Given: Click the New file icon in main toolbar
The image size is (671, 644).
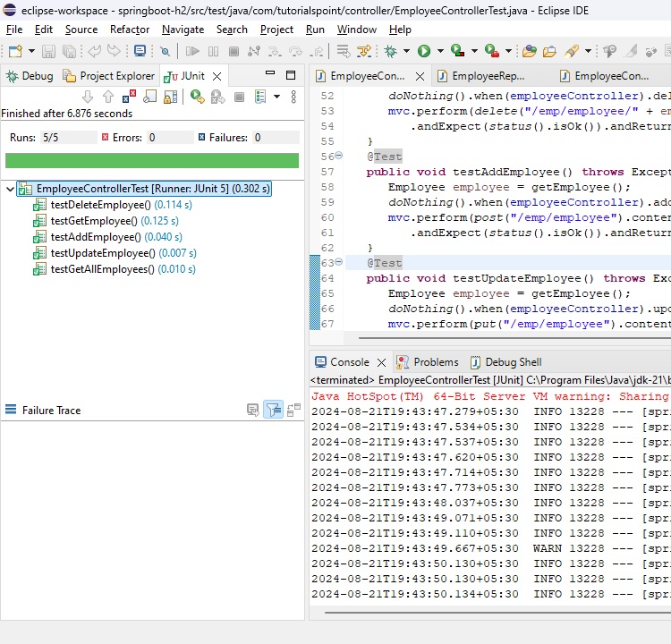Looking at the screenshot, I should 16,52.
